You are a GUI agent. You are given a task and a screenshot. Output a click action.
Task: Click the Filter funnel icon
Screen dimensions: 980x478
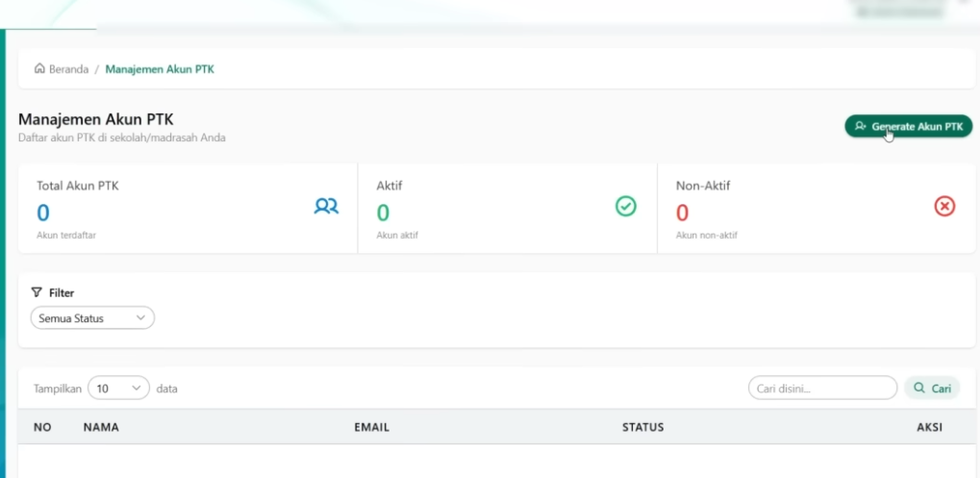point(37,292)
